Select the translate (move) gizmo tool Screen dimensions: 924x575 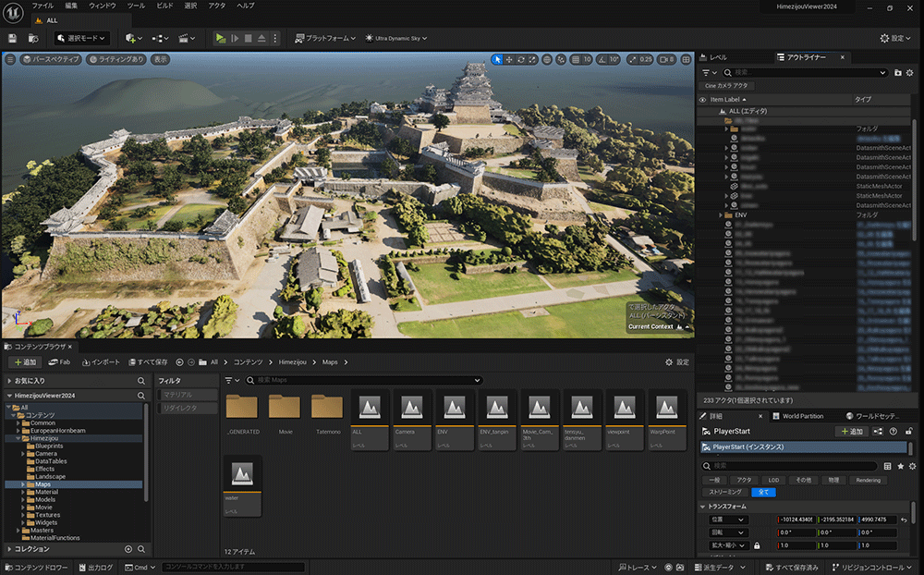(509, 59)
